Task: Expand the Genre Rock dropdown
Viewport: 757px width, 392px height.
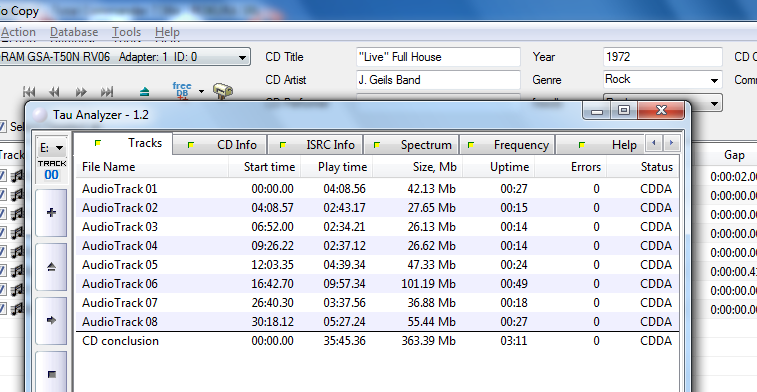Action: tap(714, 80)
